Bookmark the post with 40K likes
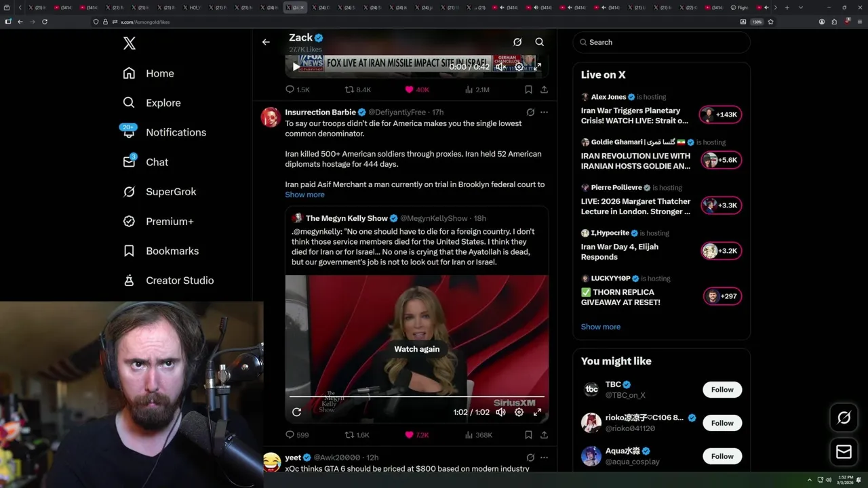868x488 pixels. (528, 89)
